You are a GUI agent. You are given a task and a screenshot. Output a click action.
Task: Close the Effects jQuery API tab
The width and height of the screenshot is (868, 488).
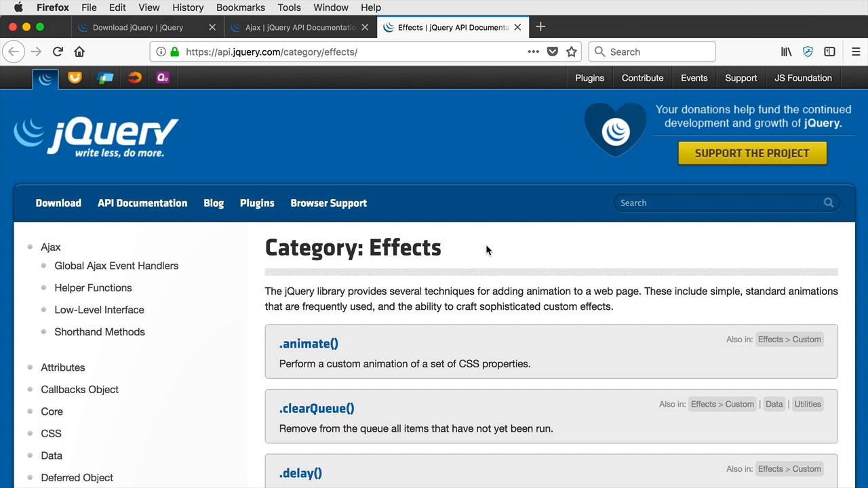(517, 27)
